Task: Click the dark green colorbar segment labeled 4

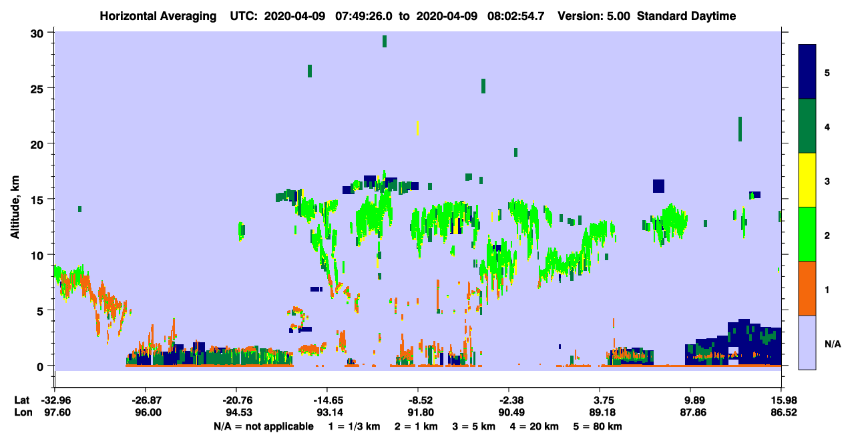Action: (807, 126)
